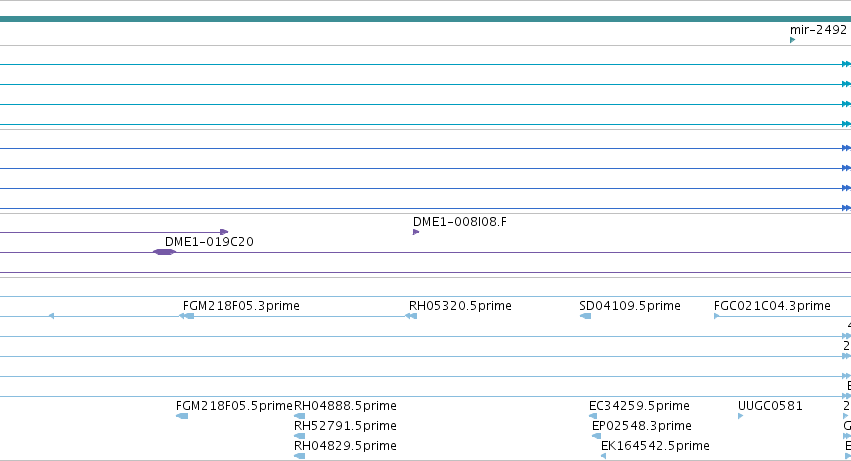Image resolution: width=851 pixels, height=461 pixels.
Task: Click the DME1-008I08.F purple arrow glyph
Action: click(416, 232)
